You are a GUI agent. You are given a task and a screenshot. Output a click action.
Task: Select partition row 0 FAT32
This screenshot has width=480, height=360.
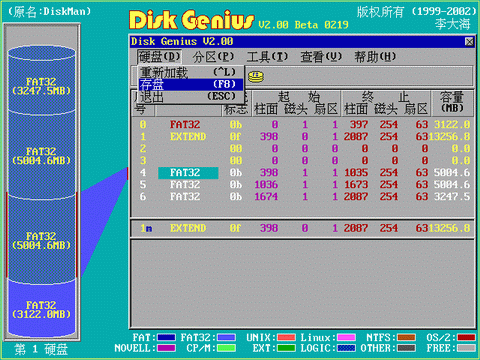303,125
